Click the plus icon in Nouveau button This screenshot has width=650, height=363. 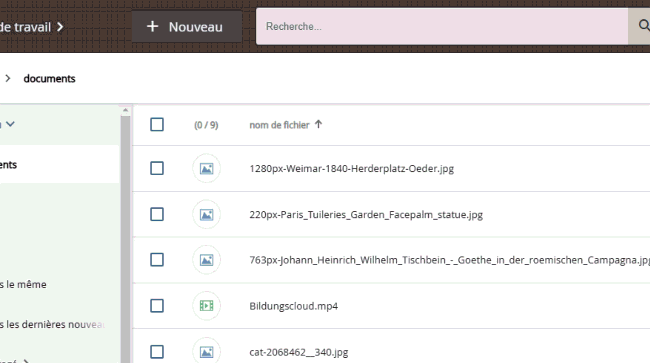[x=153, y=27]
